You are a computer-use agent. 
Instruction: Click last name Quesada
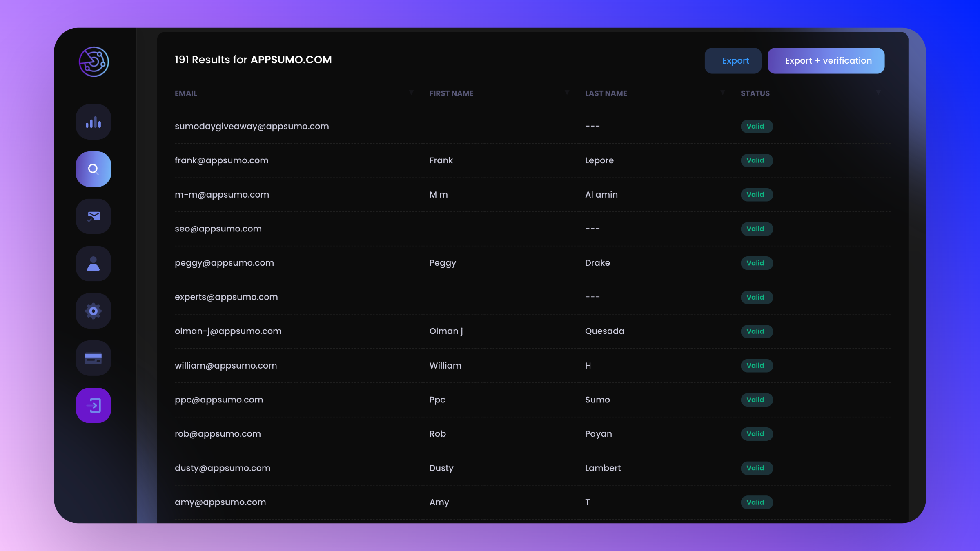[604, 331]
